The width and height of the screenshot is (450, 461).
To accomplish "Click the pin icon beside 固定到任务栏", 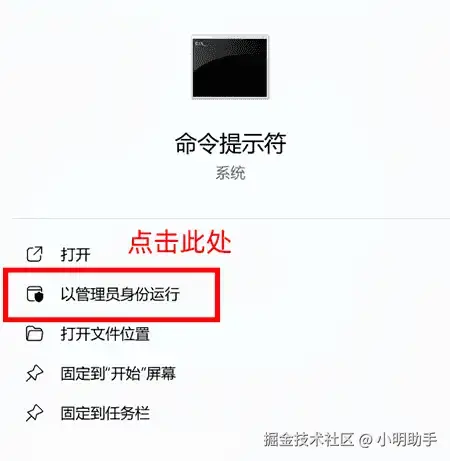I will coord(35,413).
